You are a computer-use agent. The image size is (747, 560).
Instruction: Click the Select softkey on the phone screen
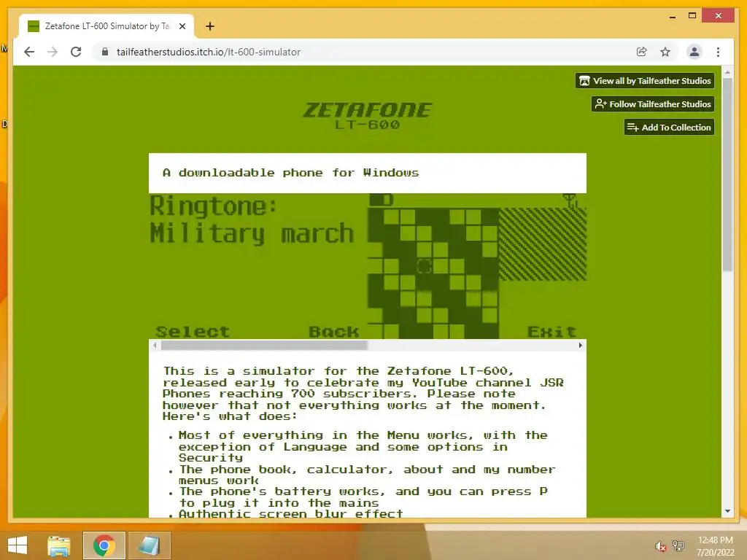[193, 332]
